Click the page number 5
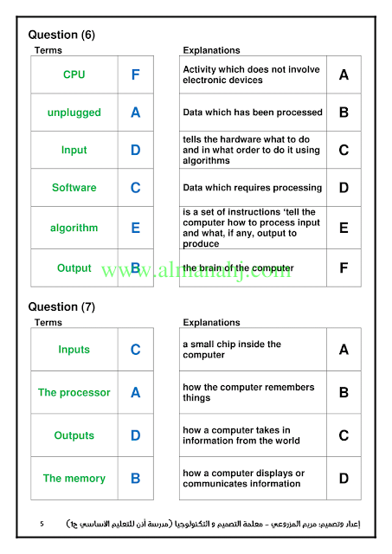 pos(42,524)
